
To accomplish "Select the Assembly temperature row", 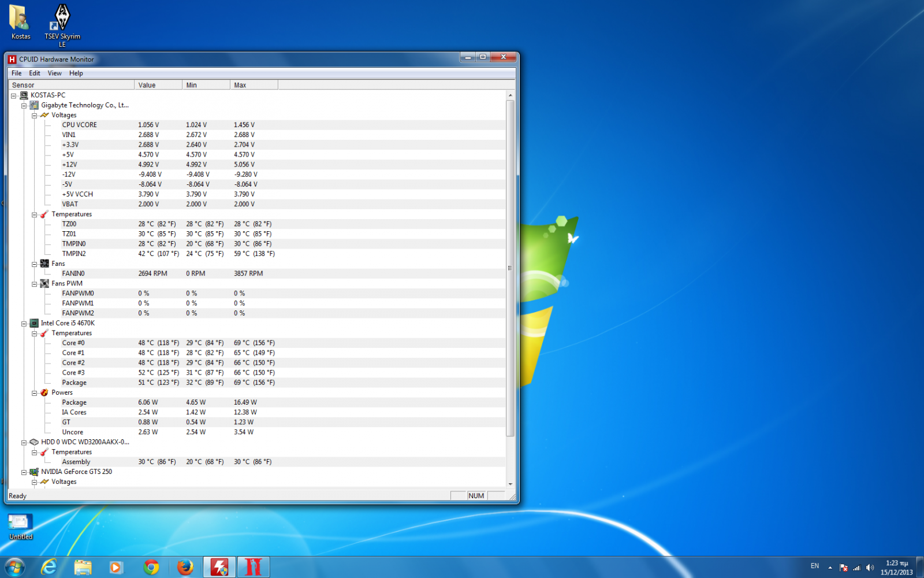I will pyautogui.click(x=283, y=462).
